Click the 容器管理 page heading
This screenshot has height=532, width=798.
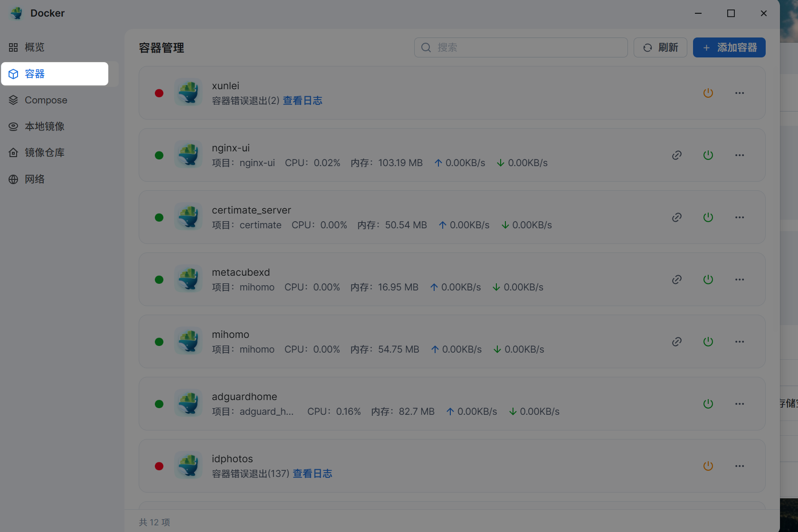coord(161,48)
